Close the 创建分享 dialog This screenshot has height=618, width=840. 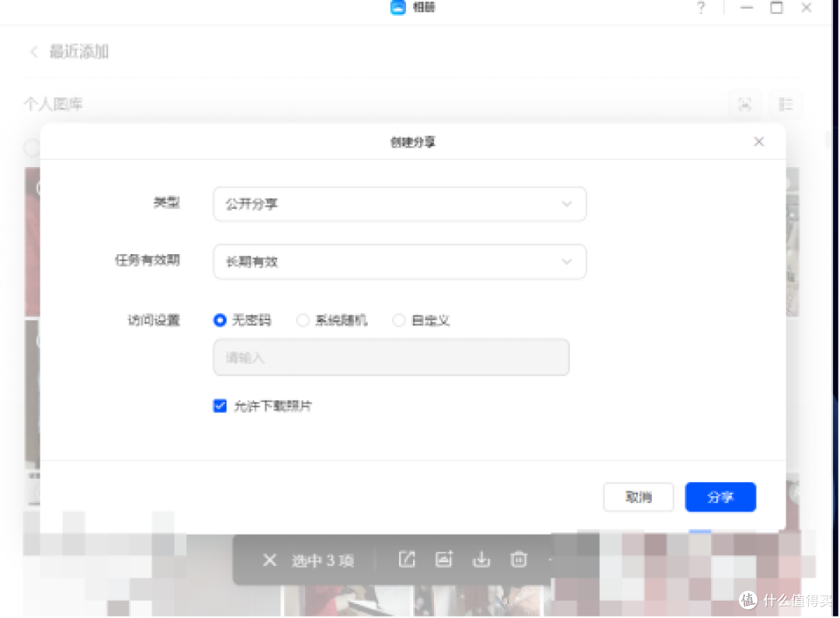758,142
